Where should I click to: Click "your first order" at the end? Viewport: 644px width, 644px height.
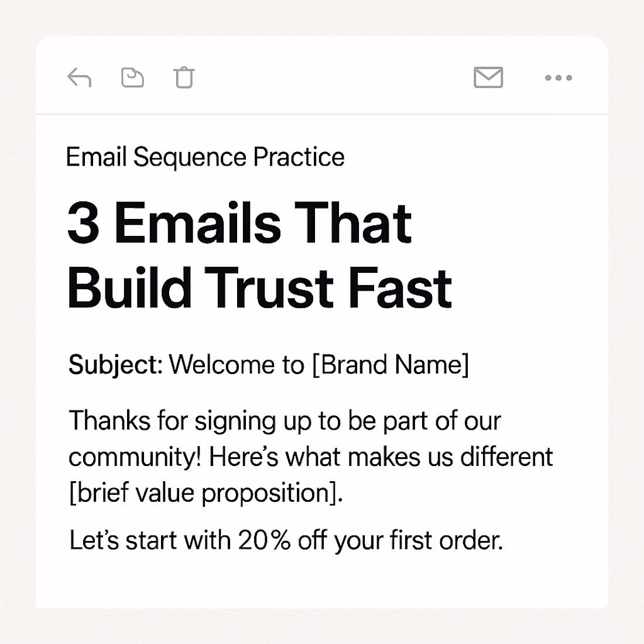pos(418,540)
